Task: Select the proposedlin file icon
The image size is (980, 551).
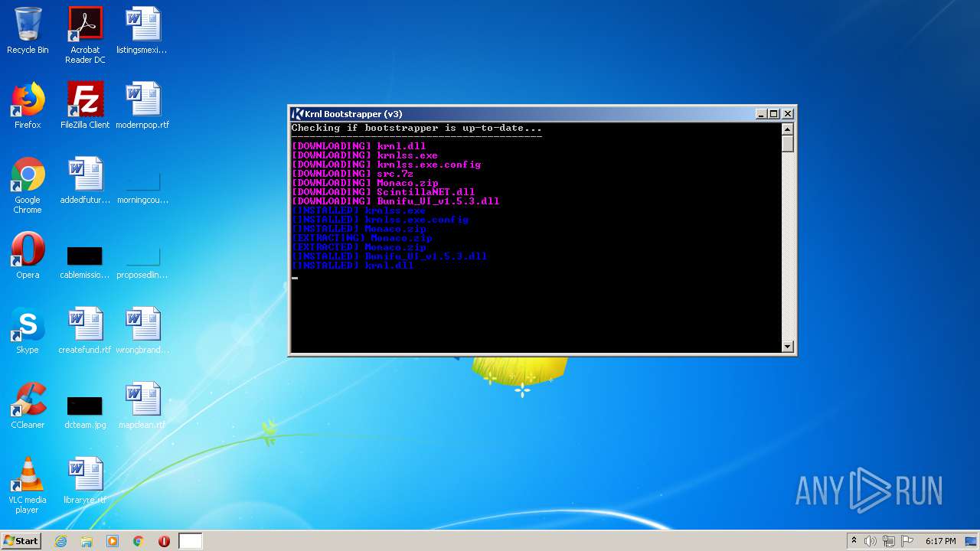Action: pyautogui.click(x=142, y=262)
